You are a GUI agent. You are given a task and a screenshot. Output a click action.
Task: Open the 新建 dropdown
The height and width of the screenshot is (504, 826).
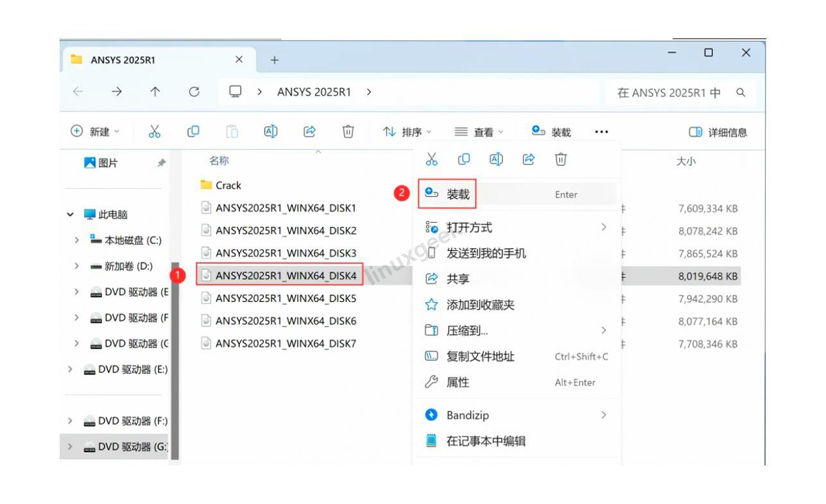pos(95,132)
